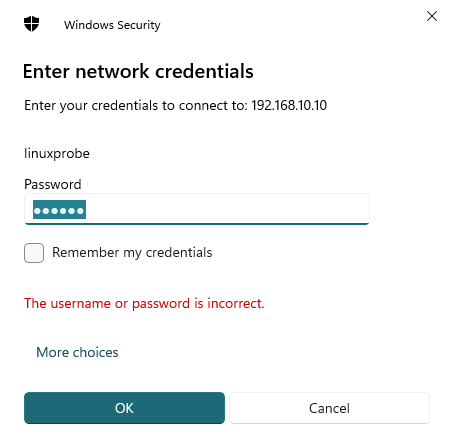This screenshot has height=447, width=454.
Task: Click the Password field label
Action: (x=53, y=184)
